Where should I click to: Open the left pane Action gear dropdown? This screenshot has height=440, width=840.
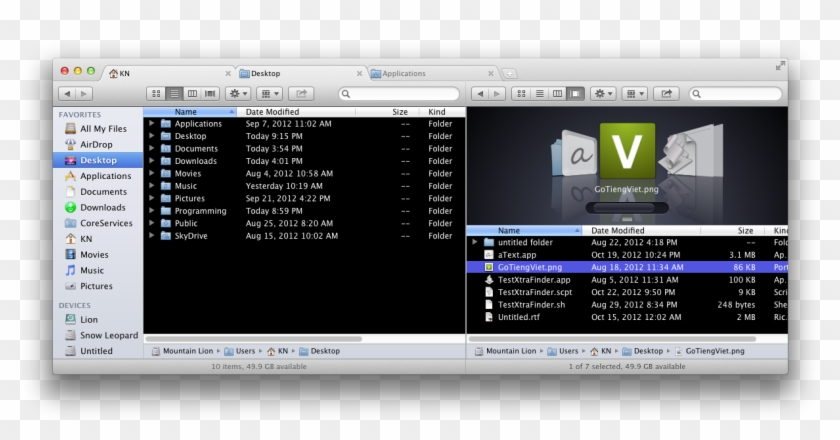point(239,93)
